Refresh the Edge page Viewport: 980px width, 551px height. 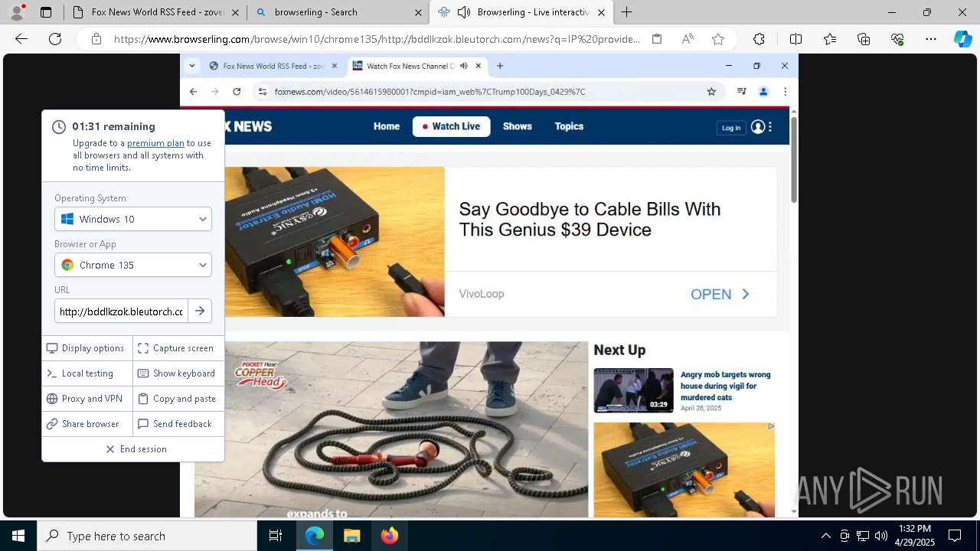pos(55,39)
